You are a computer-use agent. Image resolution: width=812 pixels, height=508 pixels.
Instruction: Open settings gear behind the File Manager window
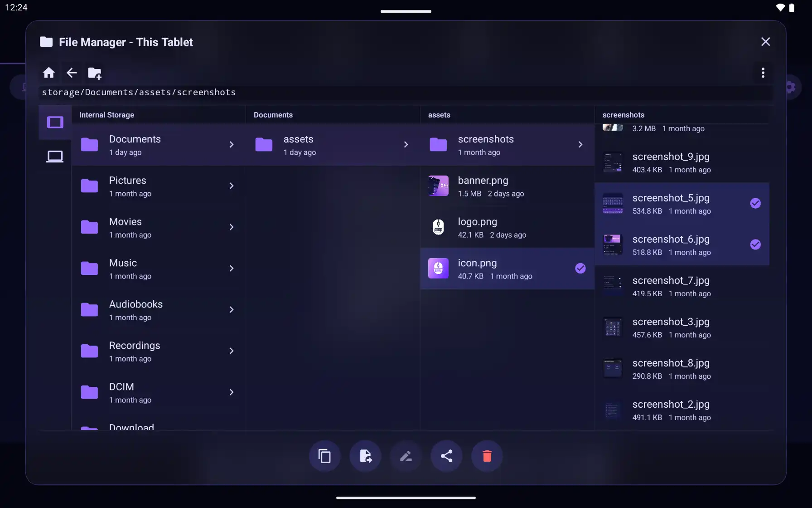[x=791, y=87]
